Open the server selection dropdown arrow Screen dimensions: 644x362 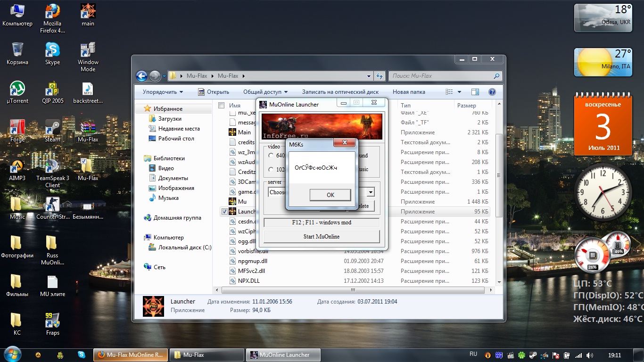tap(371, 192)
